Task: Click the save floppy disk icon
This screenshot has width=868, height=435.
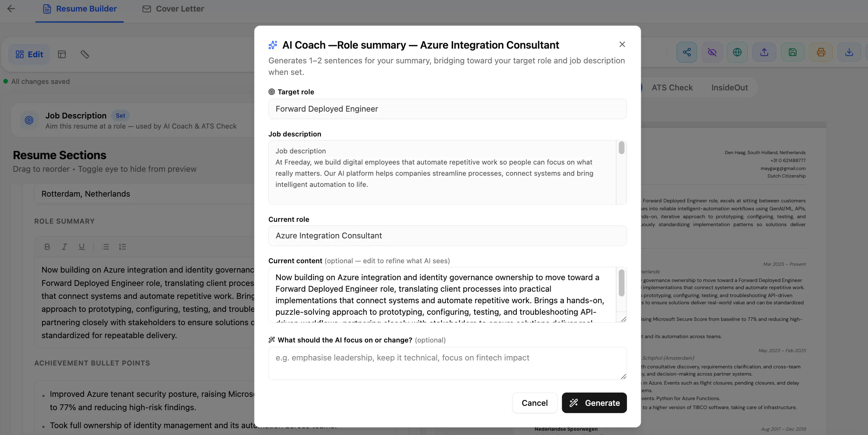Action: coord(792,52)
